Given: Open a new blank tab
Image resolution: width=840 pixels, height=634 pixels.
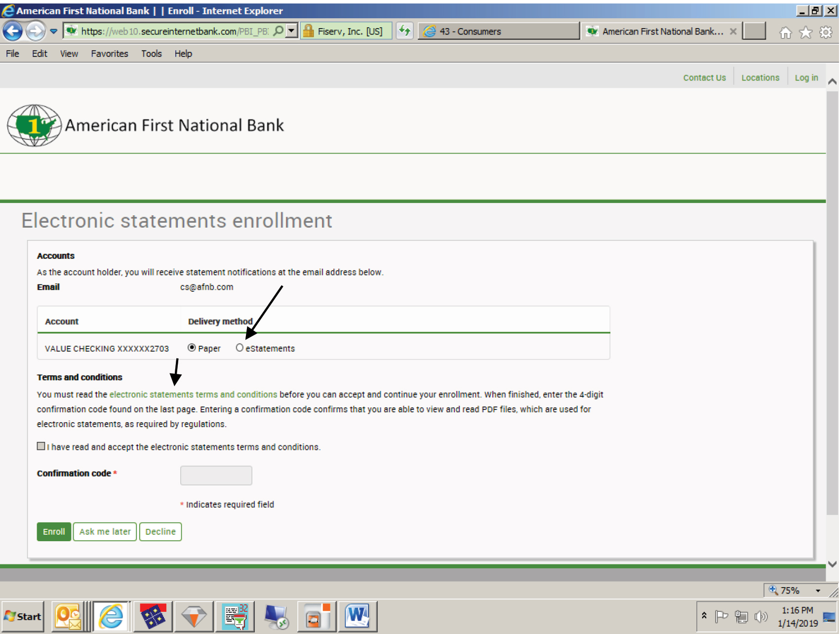Looking at the screenshot, I should point(755,31).
